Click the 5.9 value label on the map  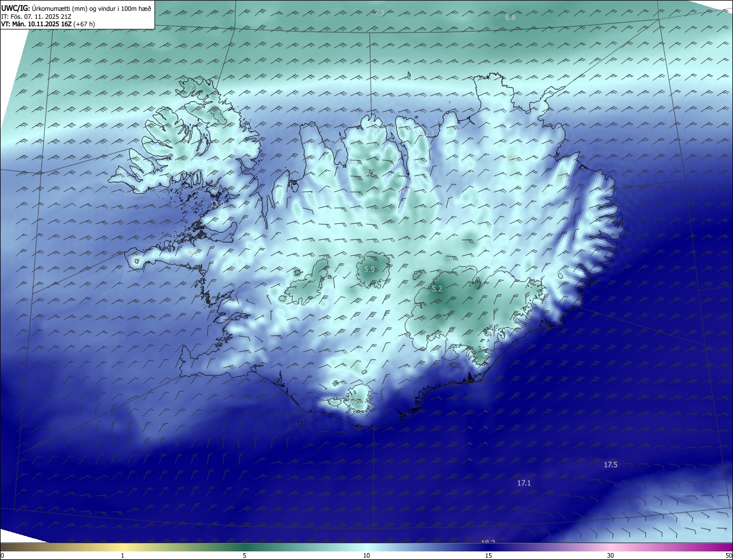369,269
